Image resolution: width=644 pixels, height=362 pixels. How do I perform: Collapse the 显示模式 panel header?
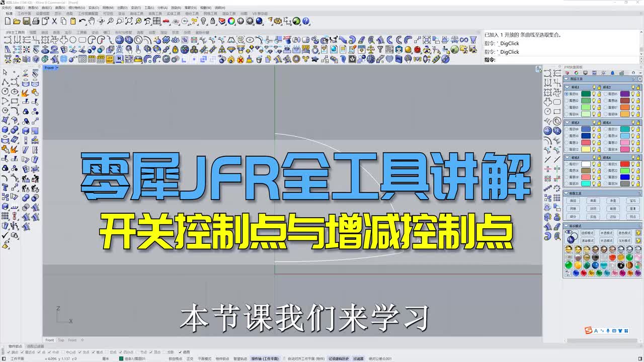pos(567,226)
